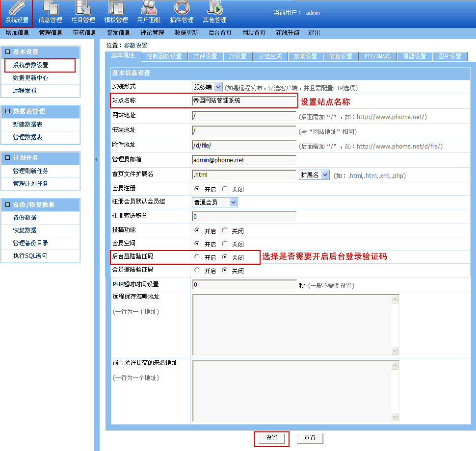Open the 信息管理 icon
Screen dimensions: 476x451
[x=50, y=8]
